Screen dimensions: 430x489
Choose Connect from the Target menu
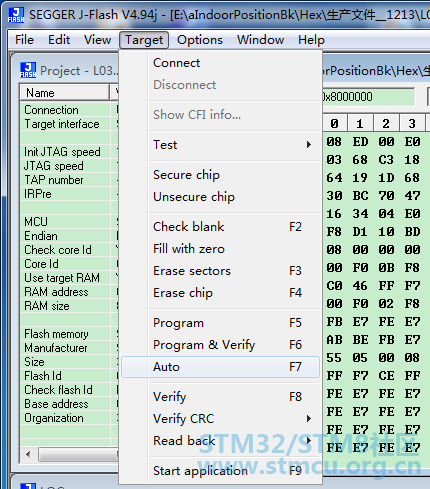[x=221, y=63]
